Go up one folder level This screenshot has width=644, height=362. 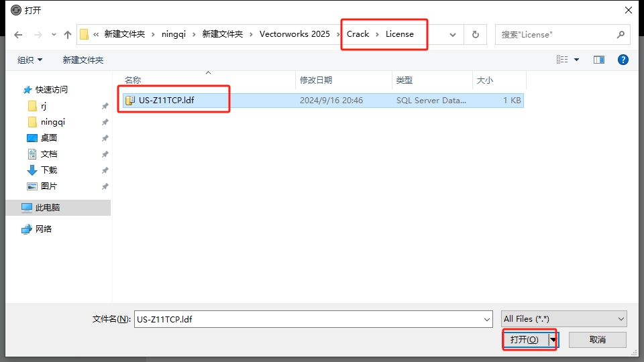click(68, 35)
